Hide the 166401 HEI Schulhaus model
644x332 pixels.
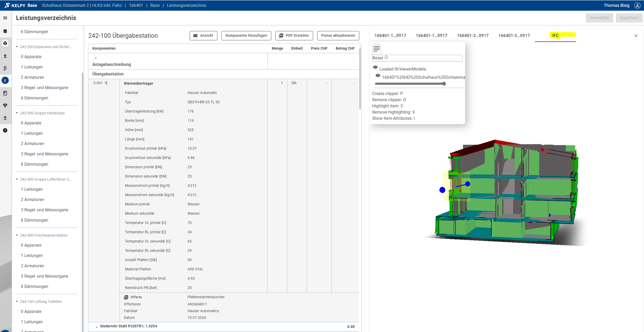coord(378,76)
